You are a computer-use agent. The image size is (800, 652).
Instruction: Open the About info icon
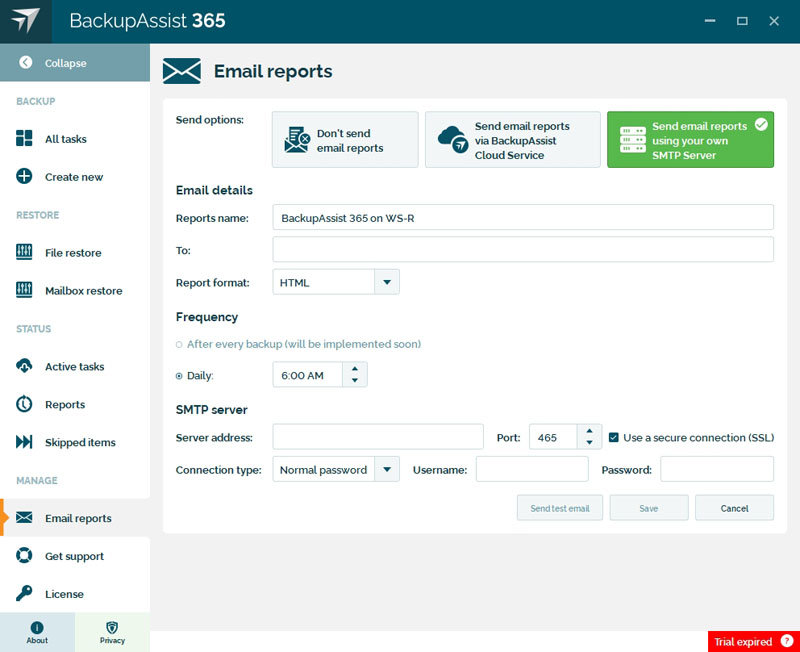[x=37, y=627]
